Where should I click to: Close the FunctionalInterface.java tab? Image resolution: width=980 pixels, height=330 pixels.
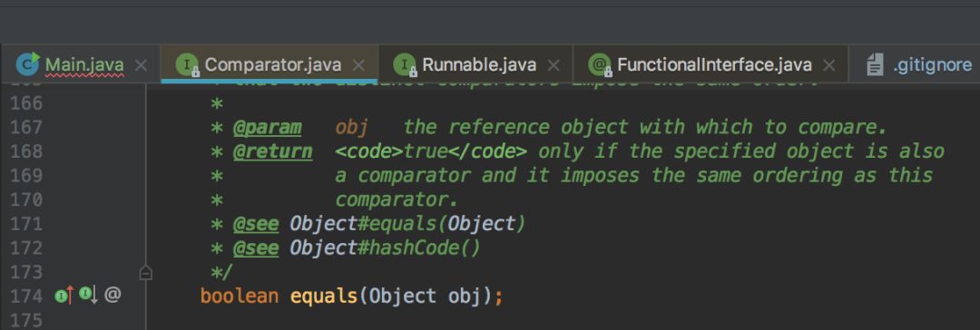click(829, 65)
